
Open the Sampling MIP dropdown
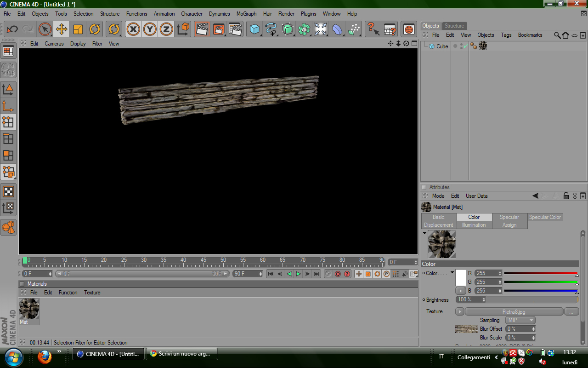520,320
